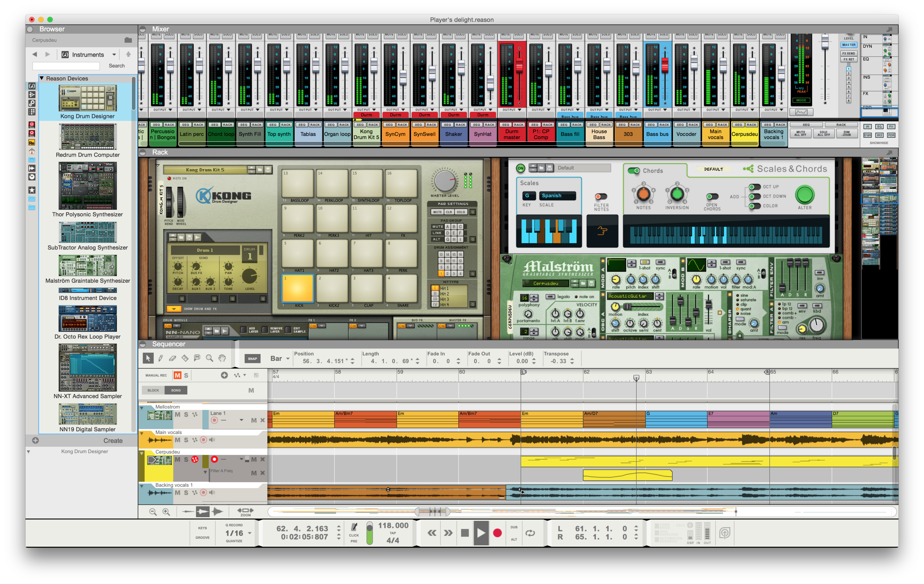The height and width of the screenshot is (584, 924).
Task: Select the Vocoder mixer channel label
Action: (686, 134)
